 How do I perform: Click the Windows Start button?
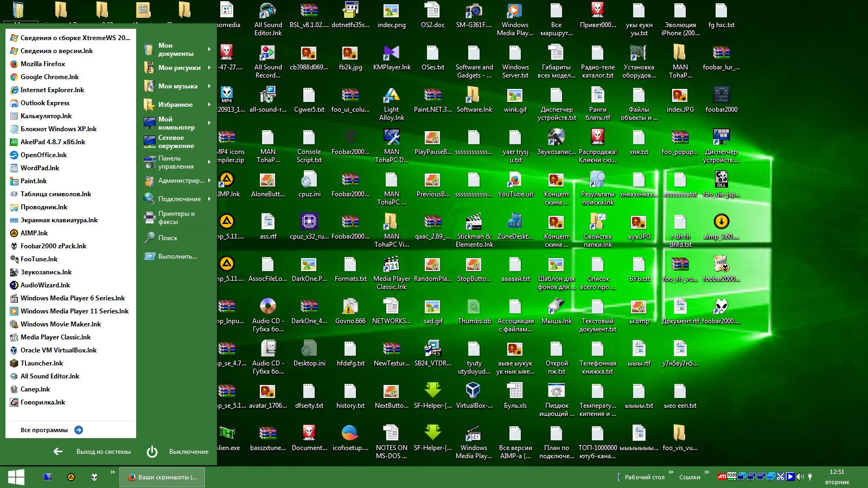(x=16, y=477)
